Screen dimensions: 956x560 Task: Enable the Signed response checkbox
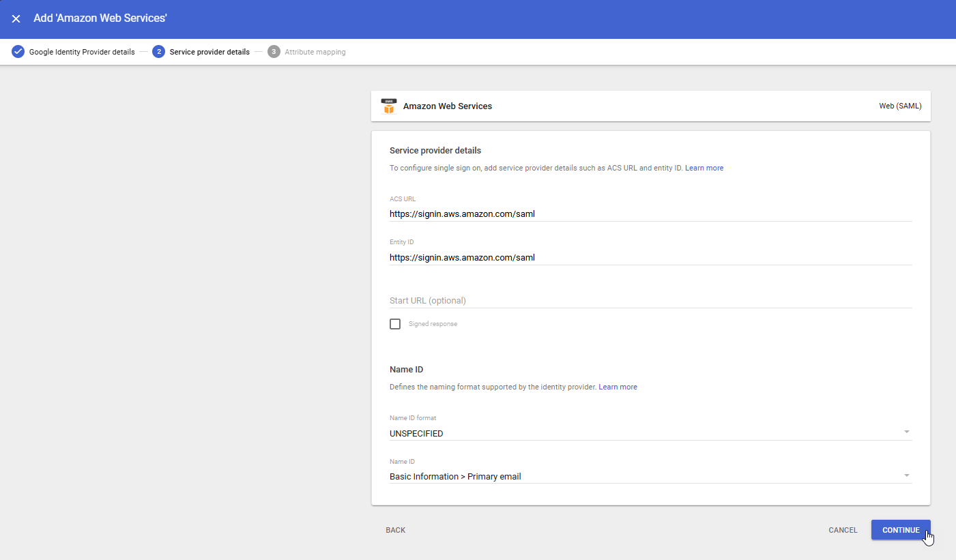pyautogui.click(x=395, y=324)
